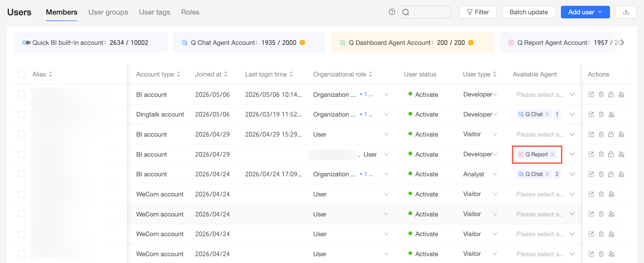This screenshot has height=263, width=644.
Task: Click Q Chat Agent Account info icon
Action: [302, 42]
